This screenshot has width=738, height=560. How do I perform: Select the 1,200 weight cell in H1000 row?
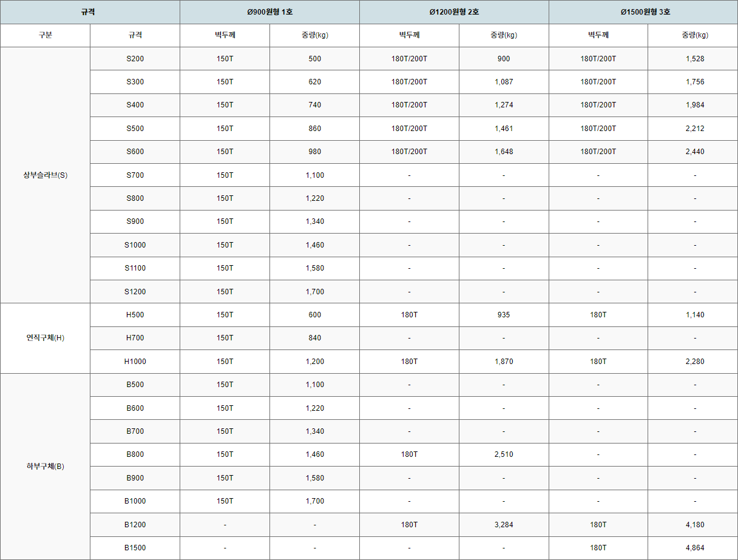click(x=314, y=362)
